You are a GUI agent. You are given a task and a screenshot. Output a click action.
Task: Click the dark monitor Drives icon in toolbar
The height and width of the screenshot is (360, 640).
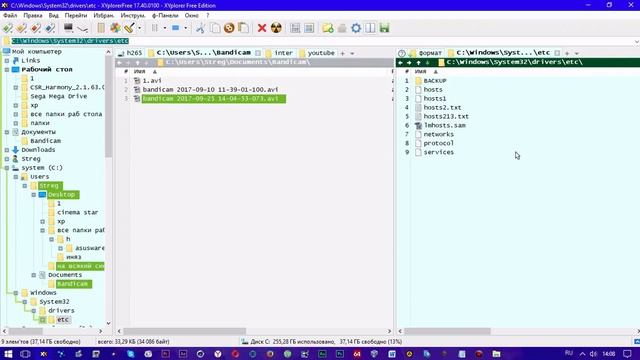[68, 28]
